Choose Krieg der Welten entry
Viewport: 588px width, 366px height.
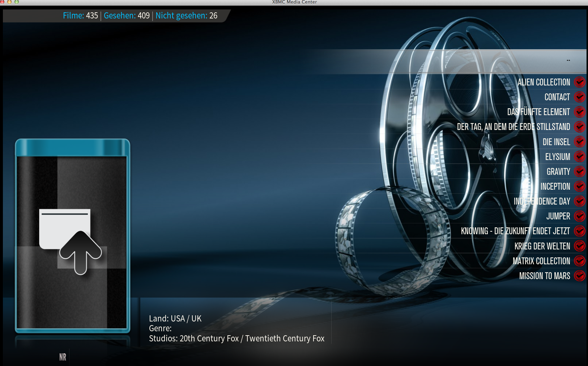point(542,246)
